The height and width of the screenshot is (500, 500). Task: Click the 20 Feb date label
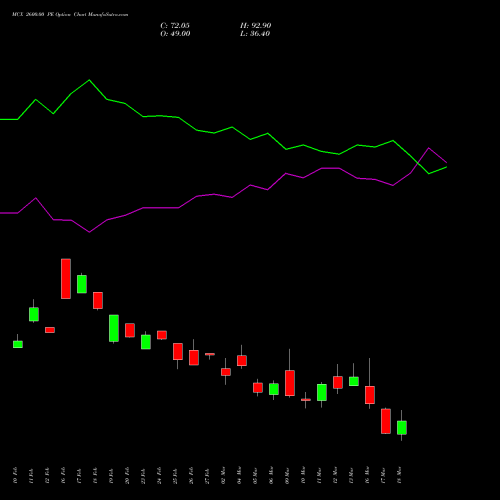[x=127, y=475]
